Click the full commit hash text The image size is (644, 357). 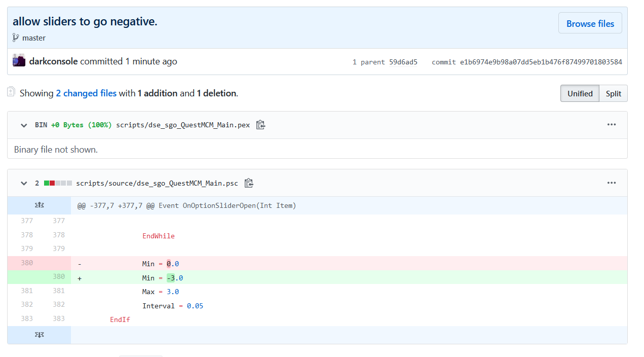[541, 62]
